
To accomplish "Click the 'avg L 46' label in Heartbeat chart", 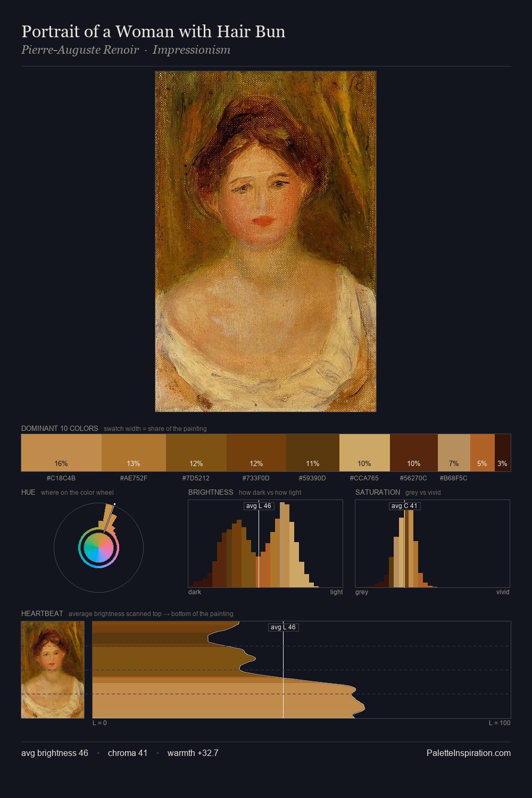I will tap(284, 627).
